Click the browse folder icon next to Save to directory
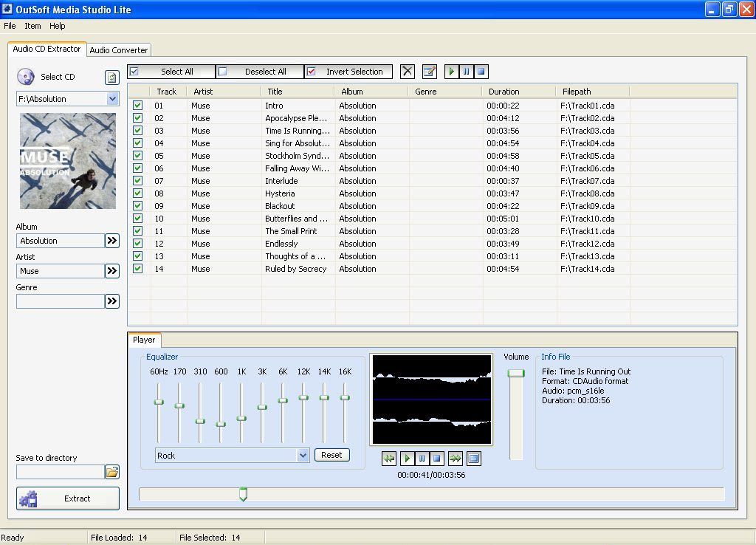The width and height of the screenshot is (756, 545). point(113,471)
